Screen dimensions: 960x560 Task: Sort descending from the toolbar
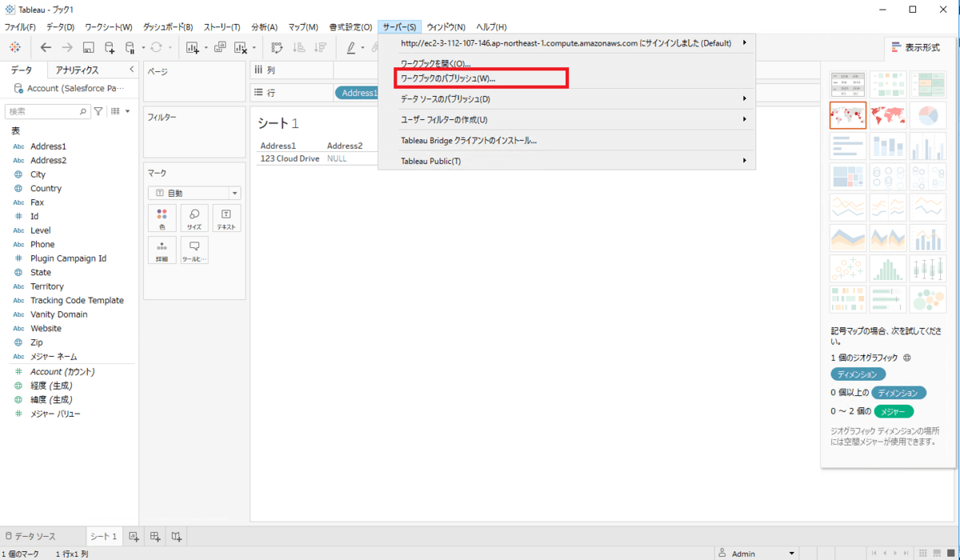pos(320,48)
